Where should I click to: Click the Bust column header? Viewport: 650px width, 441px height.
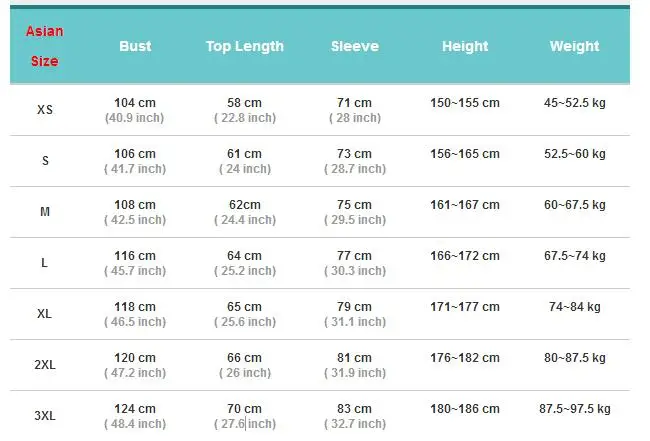[x=135, y=46]
